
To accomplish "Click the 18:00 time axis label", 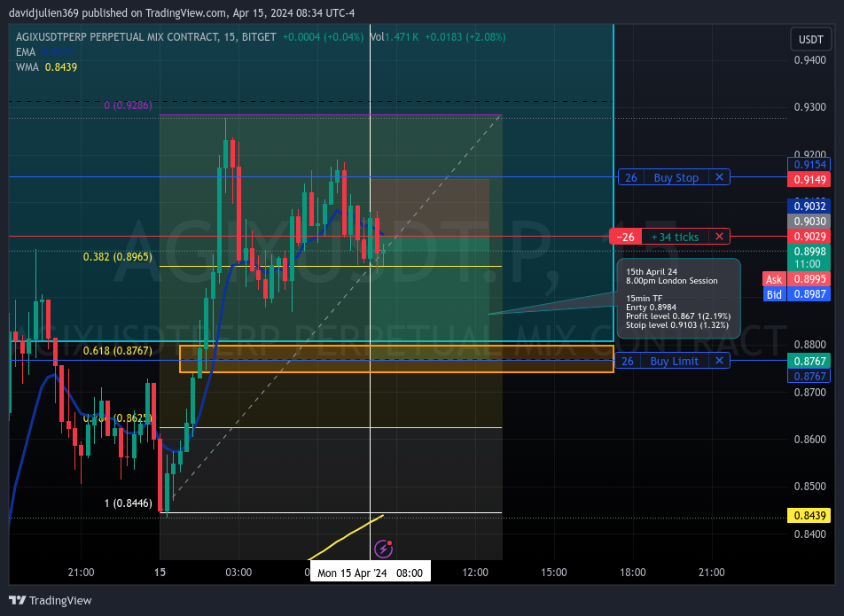I will tap(632, 573).
